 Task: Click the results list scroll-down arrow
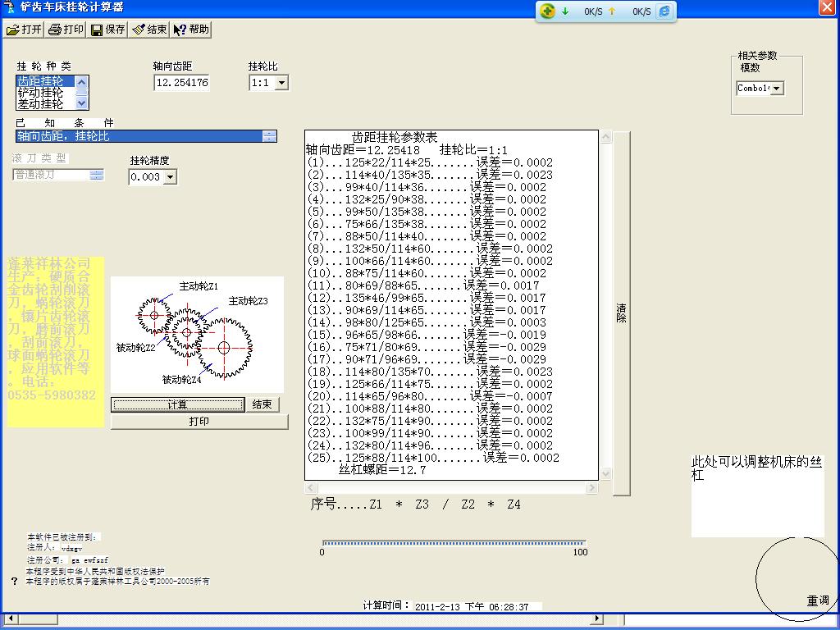(606, 473)
